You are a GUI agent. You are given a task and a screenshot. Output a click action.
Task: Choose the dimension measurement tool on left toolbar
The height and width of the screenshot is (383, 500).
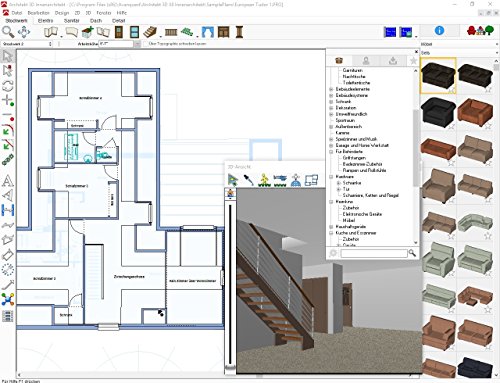8,210
